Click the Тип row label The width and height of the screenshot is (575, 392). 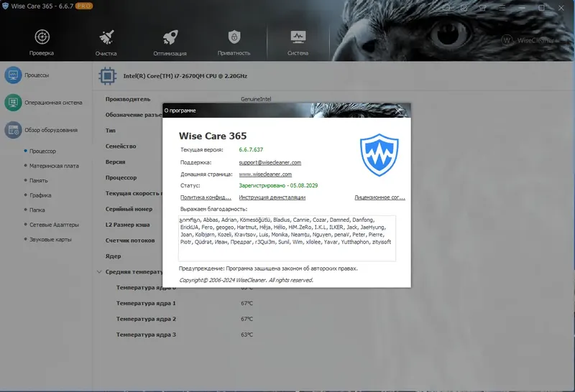tap(111, 131)
